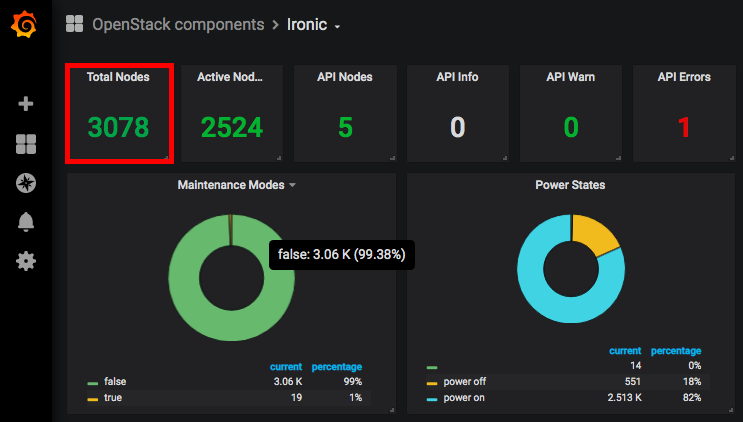The height and width of the screenshot is (422, 743).
Task: Click the resize handle of Maintenance Modes panel
Action: (392, 410)
